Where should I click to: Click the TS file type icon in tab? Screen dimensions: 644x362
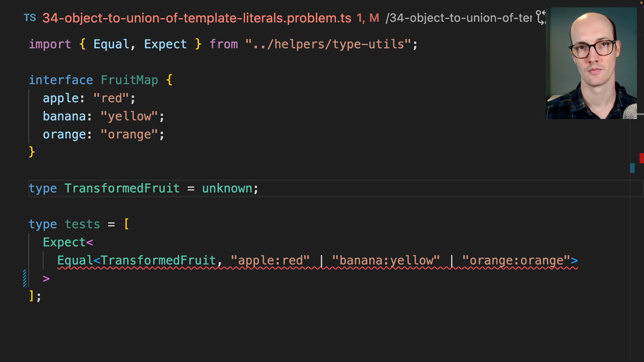(x=30, y=18)
